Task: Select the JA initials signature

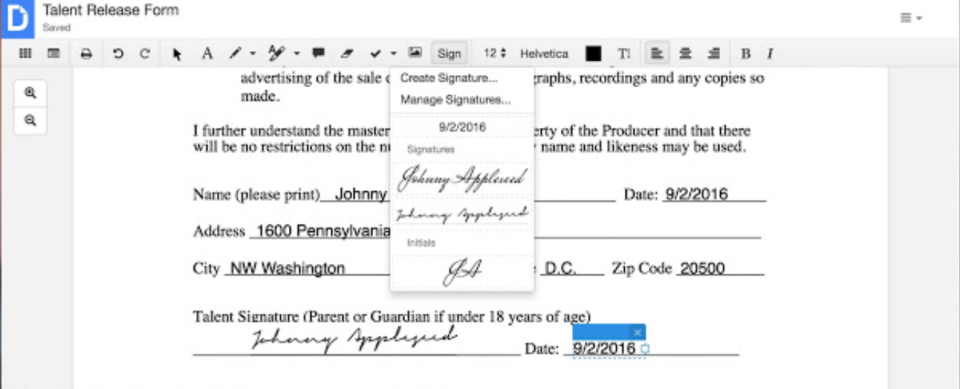Action: click(462, 272)
